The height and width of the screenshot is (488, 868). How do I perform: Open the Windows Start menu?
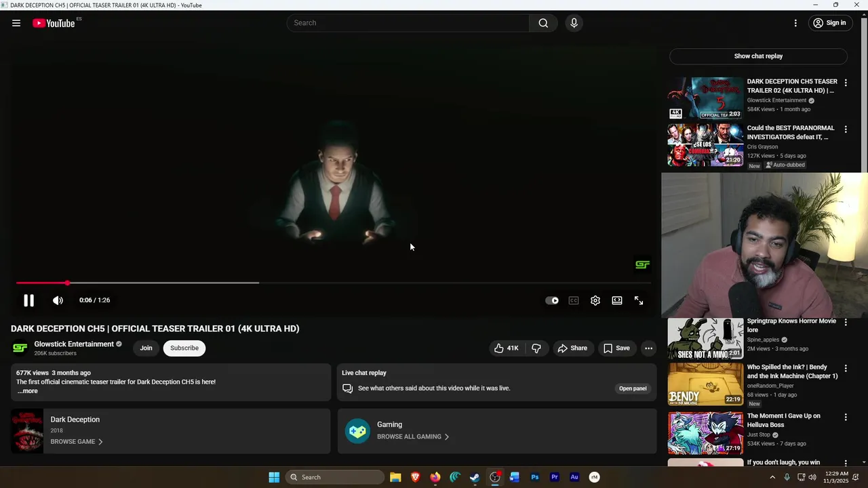[x=274, y=477]
